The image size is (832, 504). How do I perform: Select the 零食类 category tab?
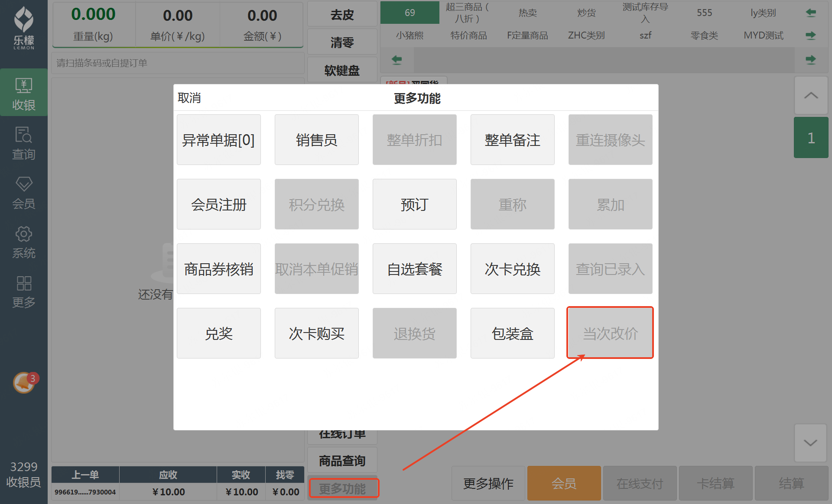click(x=704, y=35)
